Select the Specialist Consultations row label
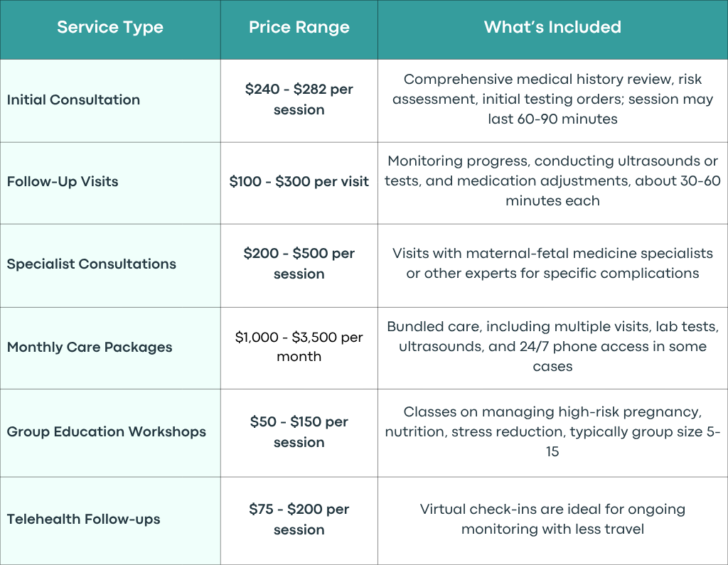The height and width of the screenshot is (565, 728). pos(92,264)
